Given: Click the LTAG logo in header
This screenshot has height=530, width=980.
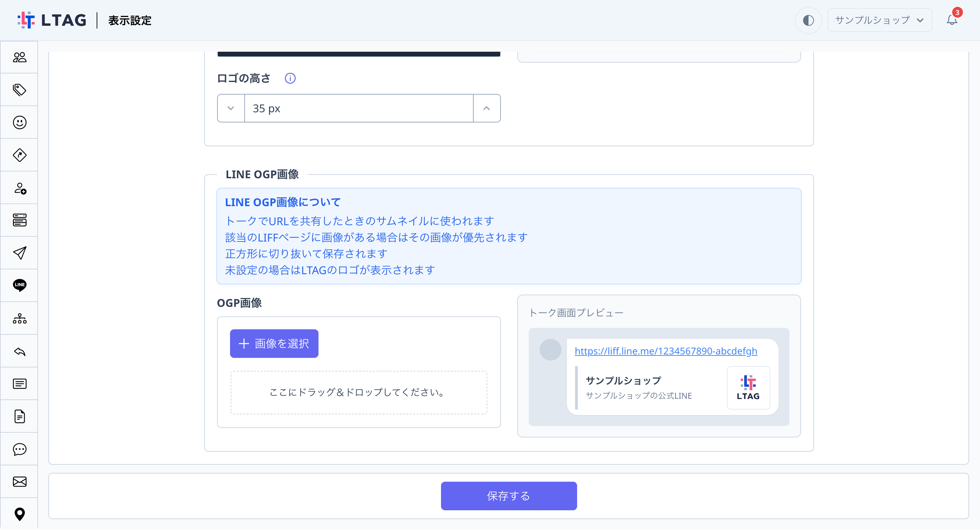Looking at the screenshot, I should tap(52, 20).
